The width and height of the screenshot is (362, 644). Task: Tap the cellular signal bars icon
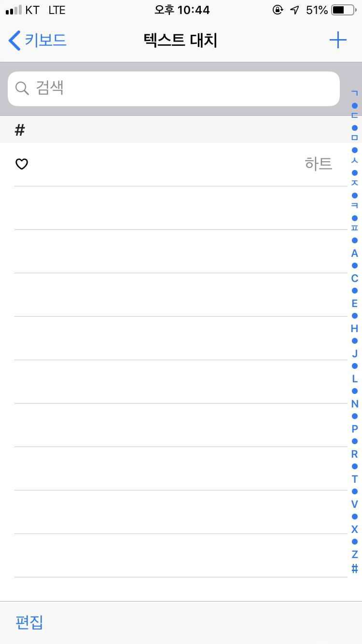(14, 10)
